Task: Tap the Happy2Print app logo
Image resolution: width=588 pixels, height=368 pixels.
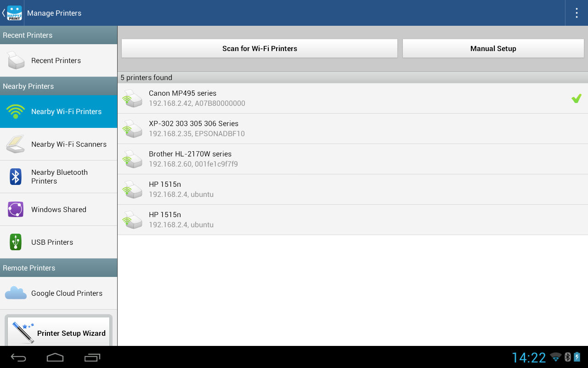Action: pyautogui.click(x=14, y=13)
